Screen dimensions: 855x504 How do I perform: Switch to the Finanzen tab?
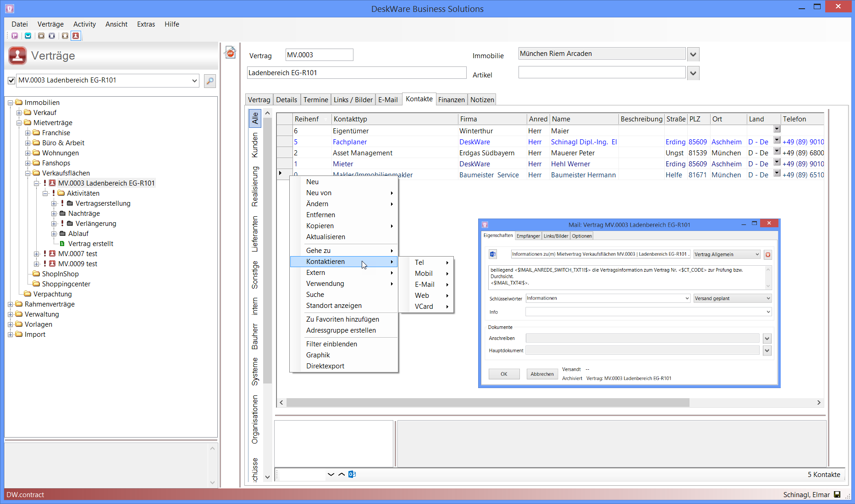pyautogui.click(x=451, y=100)
